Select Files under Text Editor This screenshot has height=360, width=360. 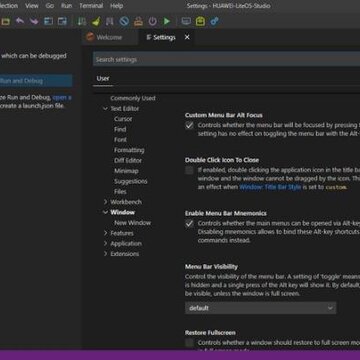point(120,192)
